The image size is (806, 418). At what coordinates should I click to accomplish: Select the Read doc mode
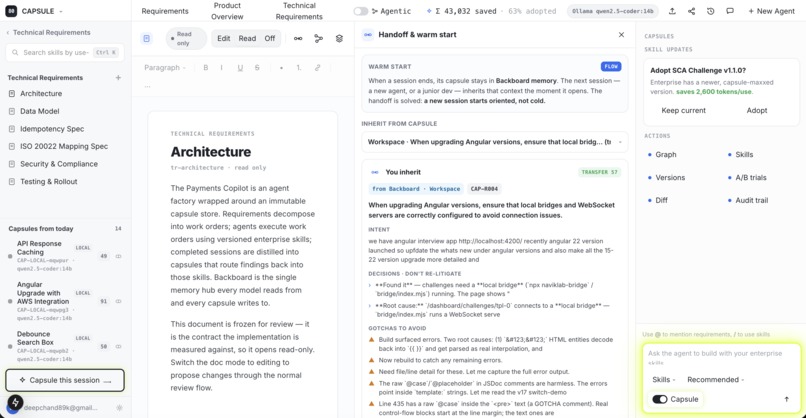tap(247, 39)
